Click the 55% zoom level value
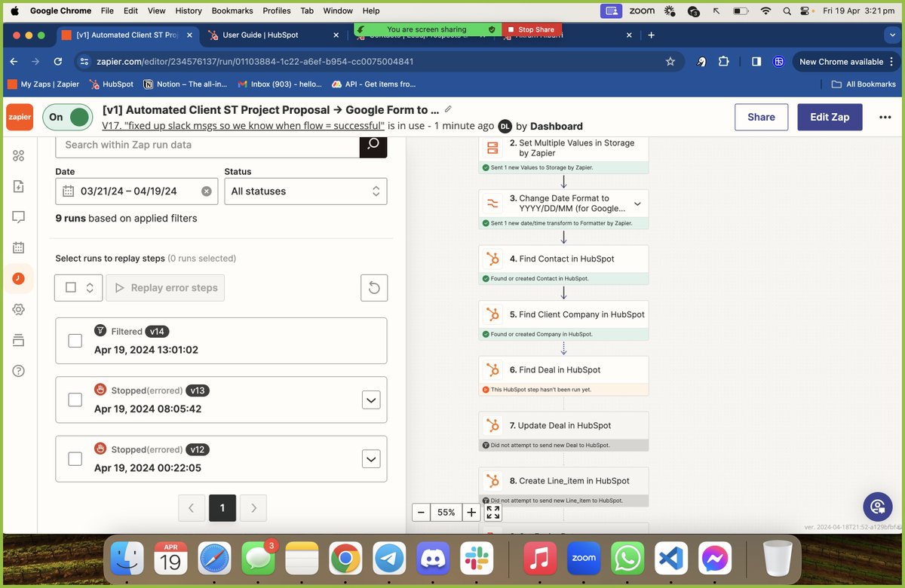 (446, 513)
